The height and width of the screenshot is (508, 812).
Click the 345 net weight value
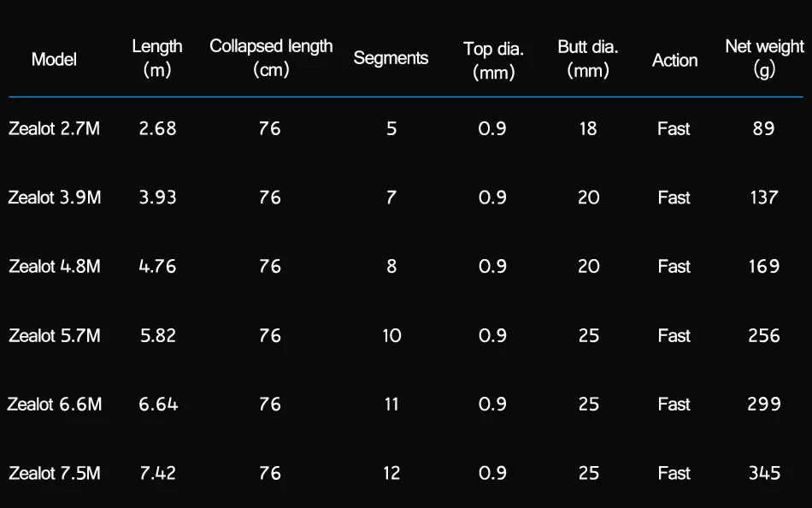coord(764,473)
